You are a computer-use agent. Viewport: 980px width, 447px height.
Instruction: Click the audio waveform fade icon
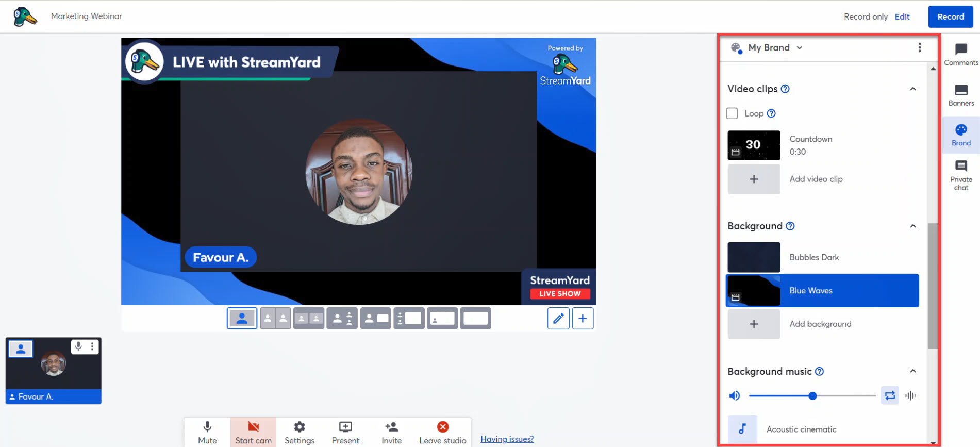(910, 395)
